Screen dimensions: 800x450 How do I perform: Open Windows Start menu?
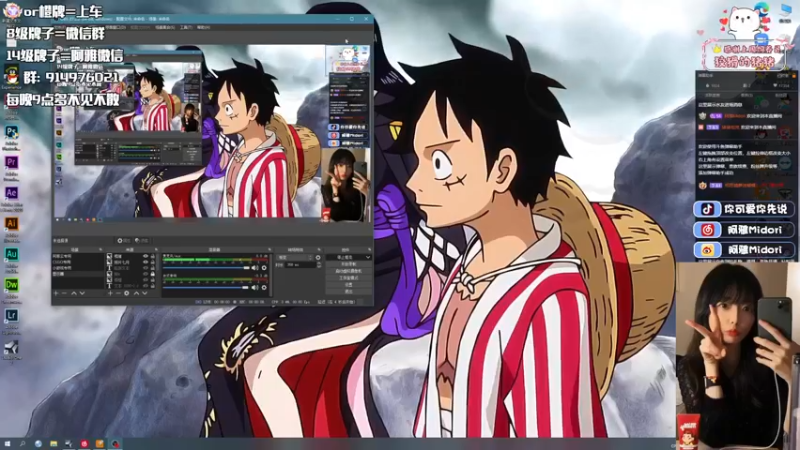(7, 444)
